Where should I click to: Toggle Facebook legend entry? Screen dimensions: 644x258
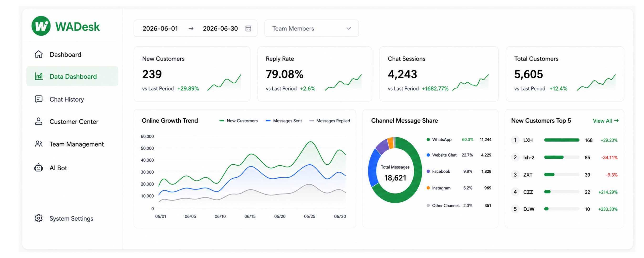(x=438, y=171)
